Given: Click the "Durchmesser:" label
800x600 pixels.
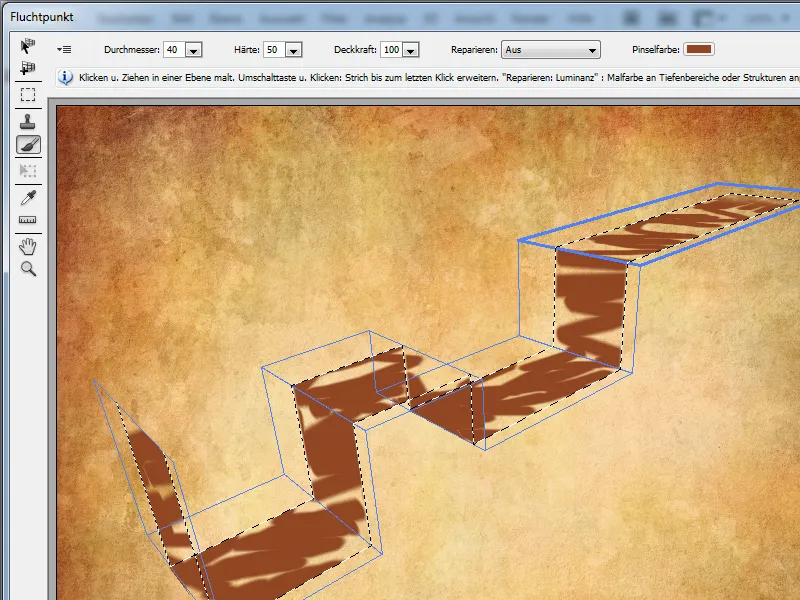Looking at the screenshot, I should tap(132, 49).
